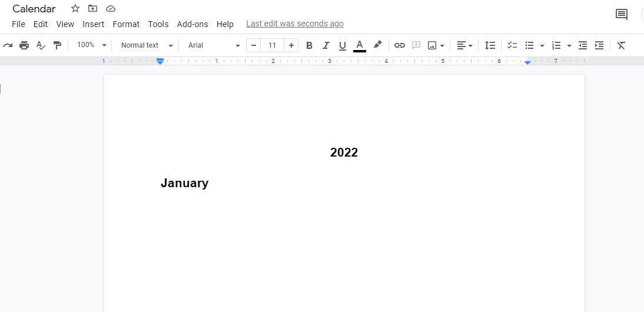Increase font size with plus button
The width and height of the screenshot is (644, 312).
pyautogui.click(x=291, y=45)
